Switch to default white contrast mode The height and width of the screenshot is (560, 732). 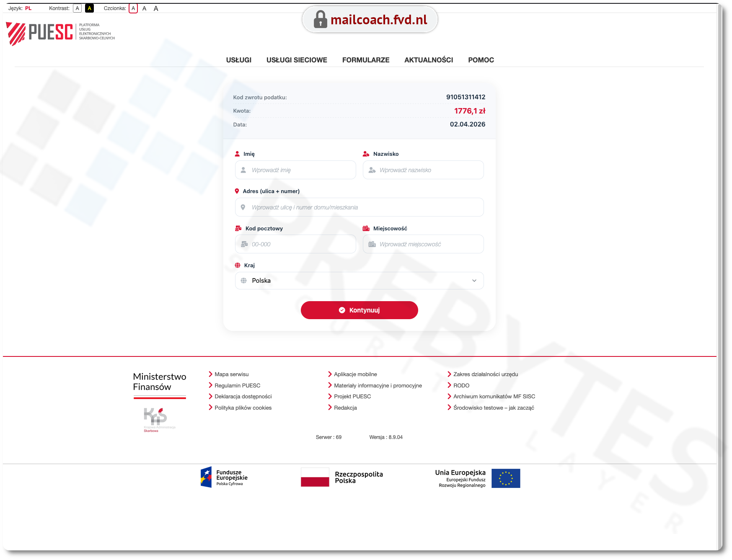(x=77, y=8)
